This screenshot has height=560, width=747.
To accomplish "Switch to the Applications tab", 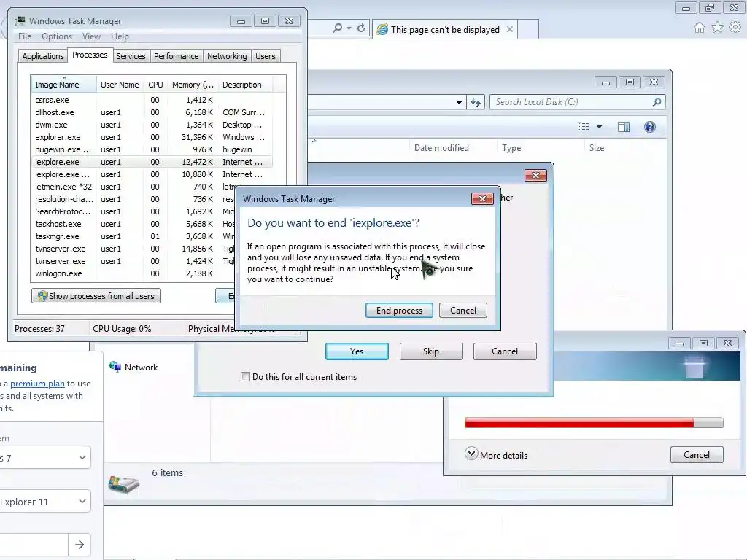I will coord(43,56).
